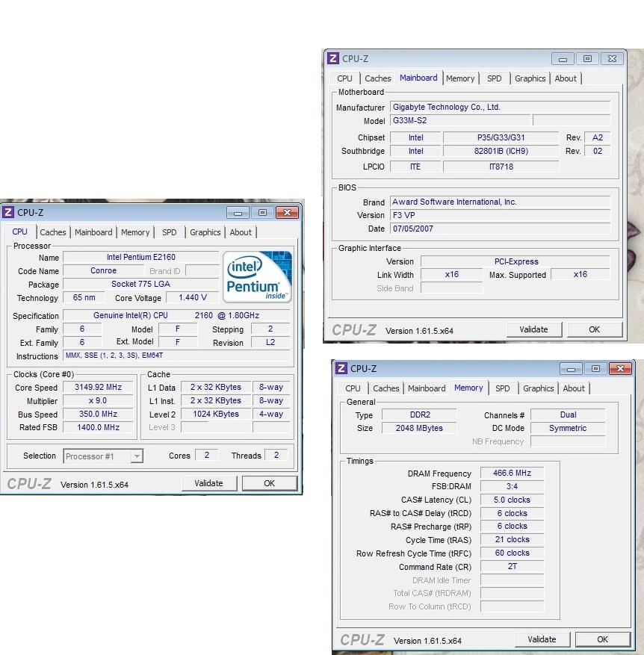Click the memory Size value 2048 MBytes
644x655 pixels.
[x=420, y=428]
